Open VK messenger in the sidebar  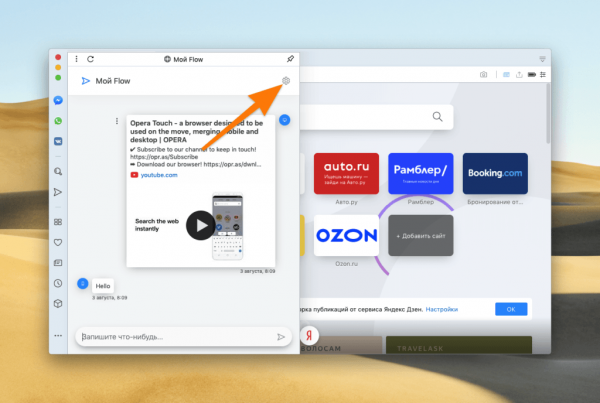click(58, 141)
